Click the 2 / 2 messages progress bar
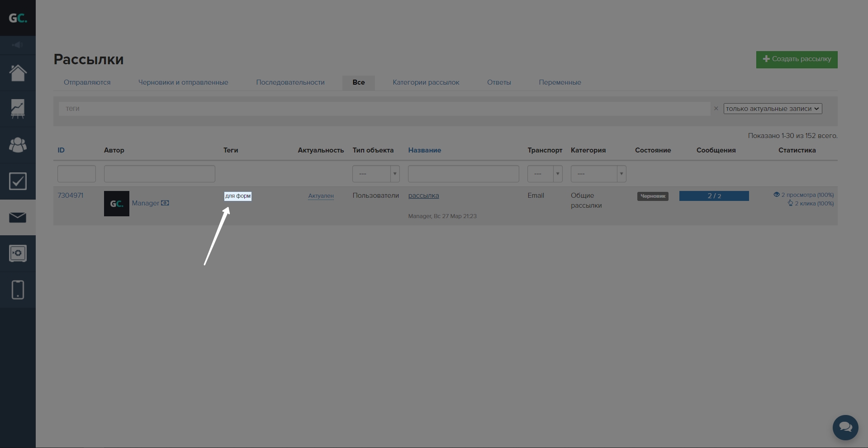868x448 pixels. point(714,196)
